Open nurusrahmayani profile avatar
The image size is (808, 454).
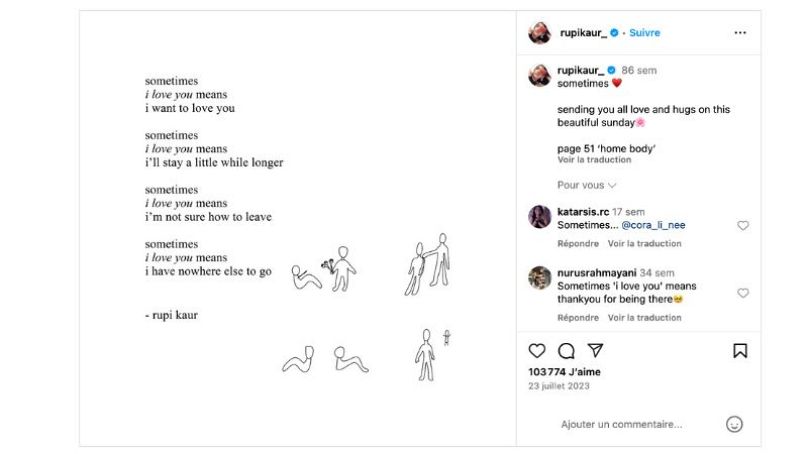(540, 277)
